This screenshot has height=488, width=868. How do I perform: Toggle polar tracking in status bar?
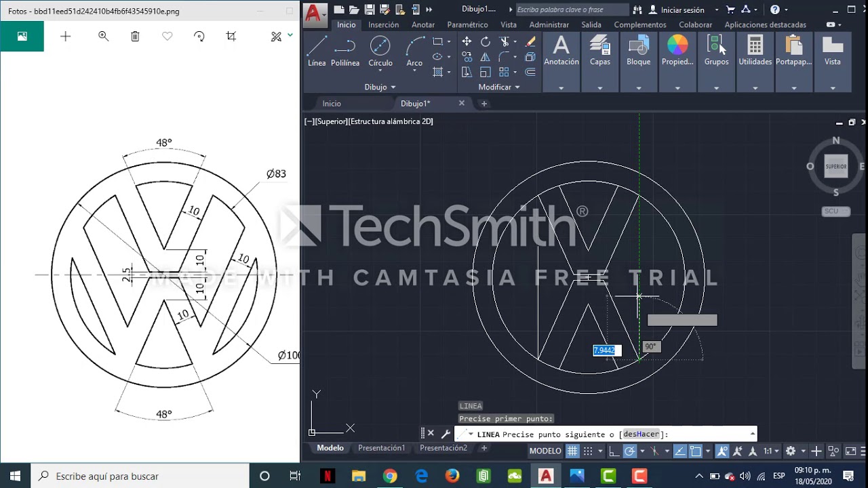point(629,451)
